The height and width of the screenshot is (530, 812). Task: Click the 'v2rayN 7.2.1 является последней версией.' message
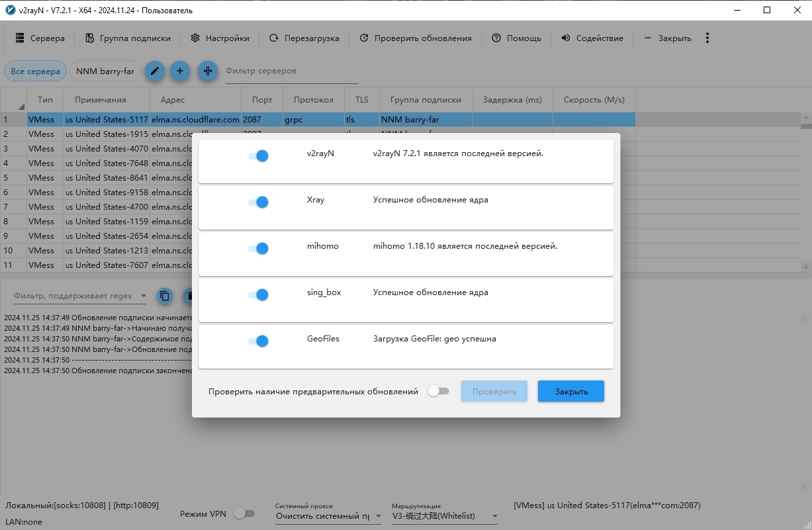(x=458, y=154)
